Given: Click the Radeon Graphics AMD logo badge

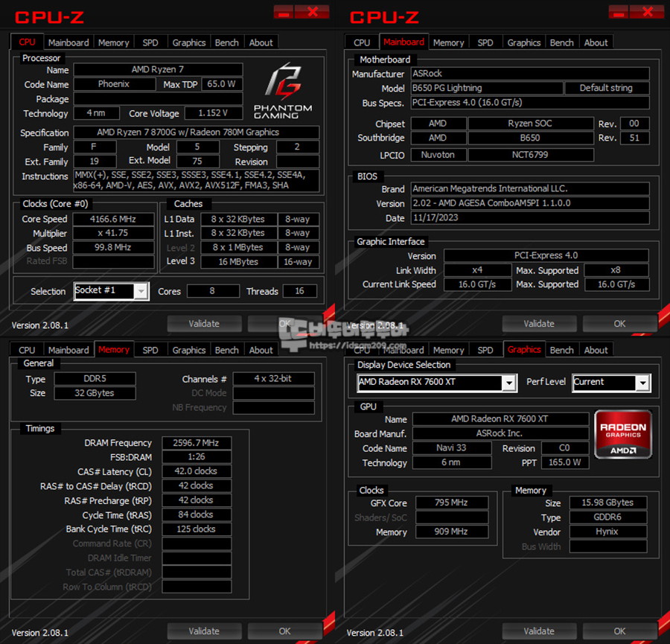Looking at the screenshot, I should tap(623, 434).
